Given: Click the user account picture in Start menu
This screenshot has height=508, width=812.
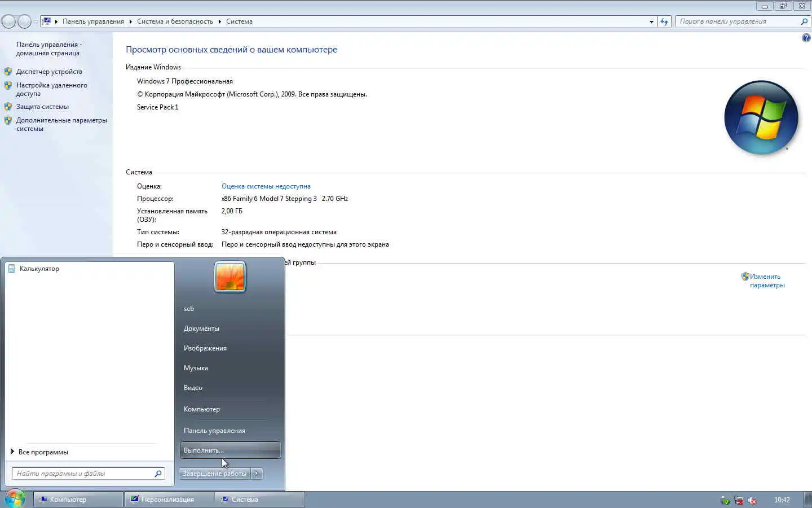Looking at the screenshot, I should 230,277.
